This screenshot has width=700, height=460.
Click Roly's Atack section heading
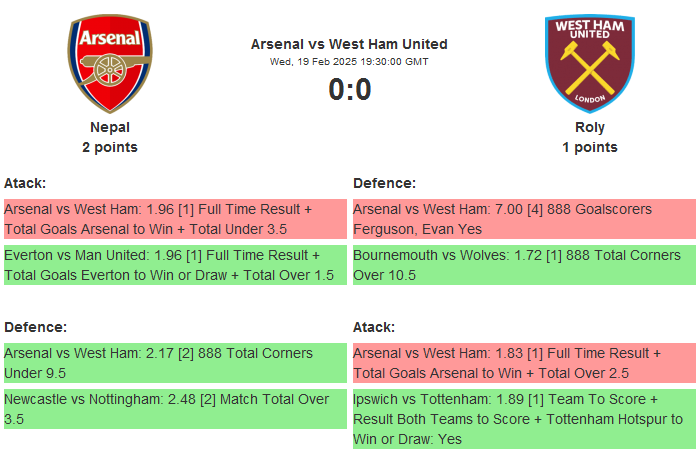tap(374, 327)
